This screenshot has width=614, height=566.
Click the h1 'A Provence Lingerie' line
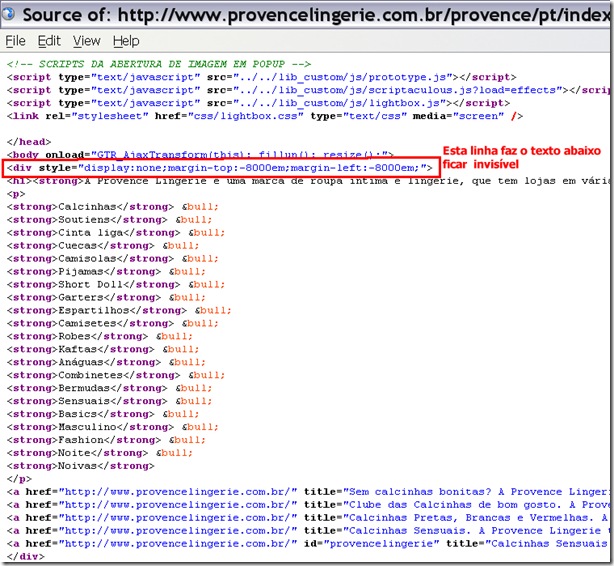click(308, 181)
